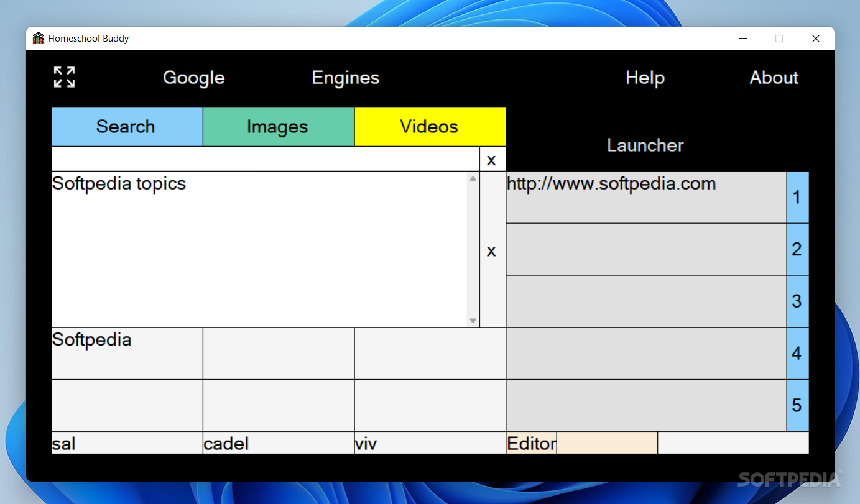Open the Google menu item
This screenshot has height=504, width=860.
194,78
